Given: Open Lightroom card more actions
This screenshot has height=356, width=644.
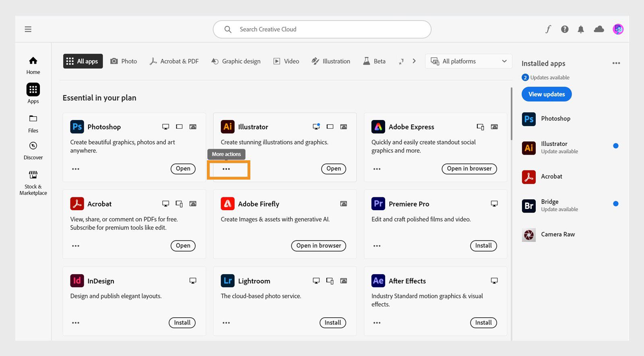Looking at the screenshot, I should 226,323.
